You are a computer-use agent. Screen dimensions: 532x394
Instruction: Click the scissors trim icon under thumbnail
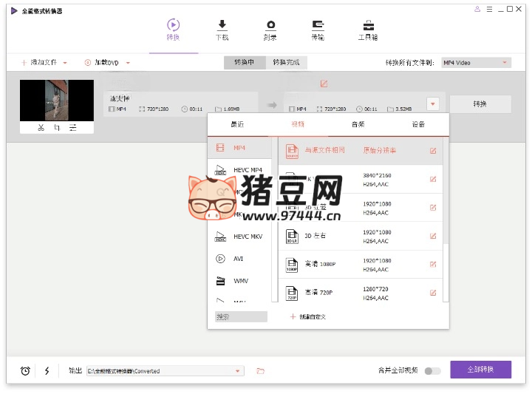(x=41, y=128)
